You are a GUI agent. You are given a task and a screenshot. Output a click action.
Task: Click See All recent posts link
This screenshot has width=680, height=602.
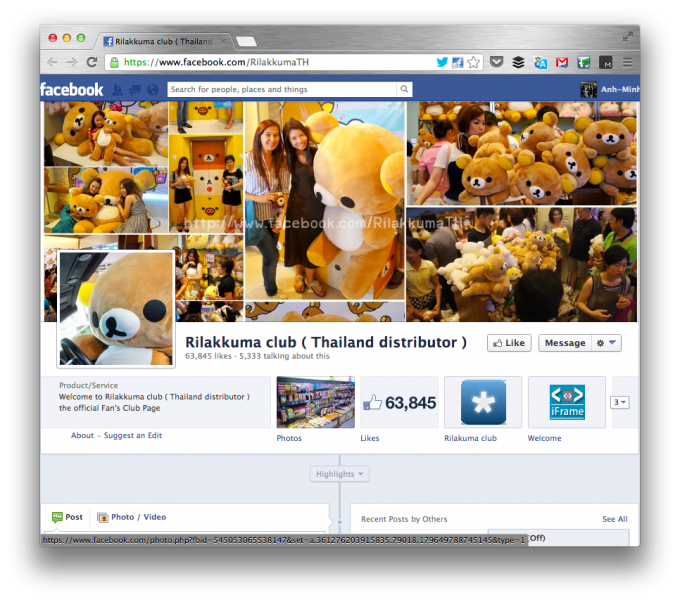(615, 519)
